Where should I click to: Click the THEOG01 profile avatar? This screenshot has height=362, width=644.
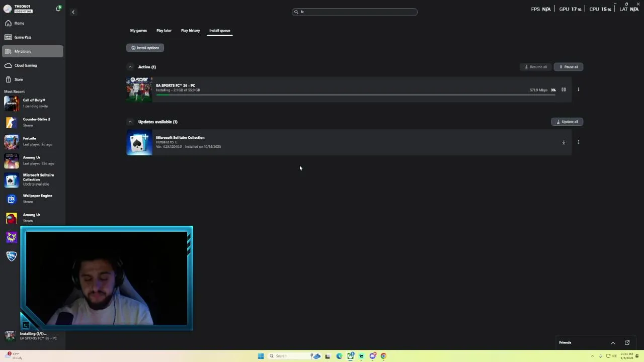(8, 9)
